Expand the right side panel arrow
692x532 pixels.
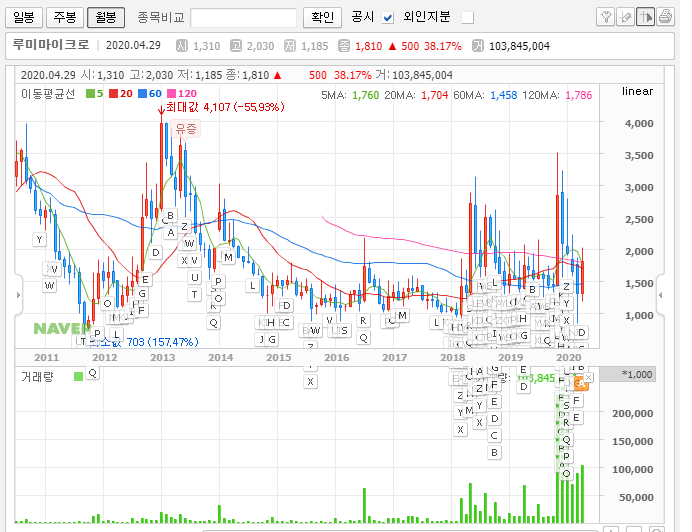[660, 295]
